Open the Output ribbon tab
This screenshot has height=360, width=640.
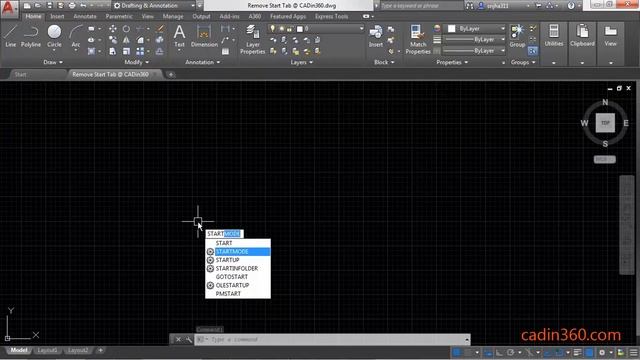point(201,16)
